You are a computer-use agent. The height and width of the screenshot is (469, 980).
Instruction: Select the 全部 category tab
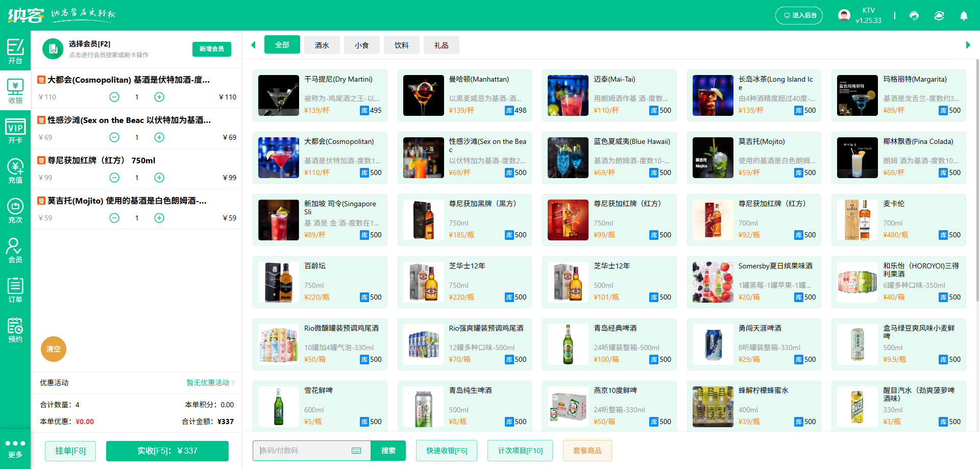pyautogui.click(x=282, y=45)
